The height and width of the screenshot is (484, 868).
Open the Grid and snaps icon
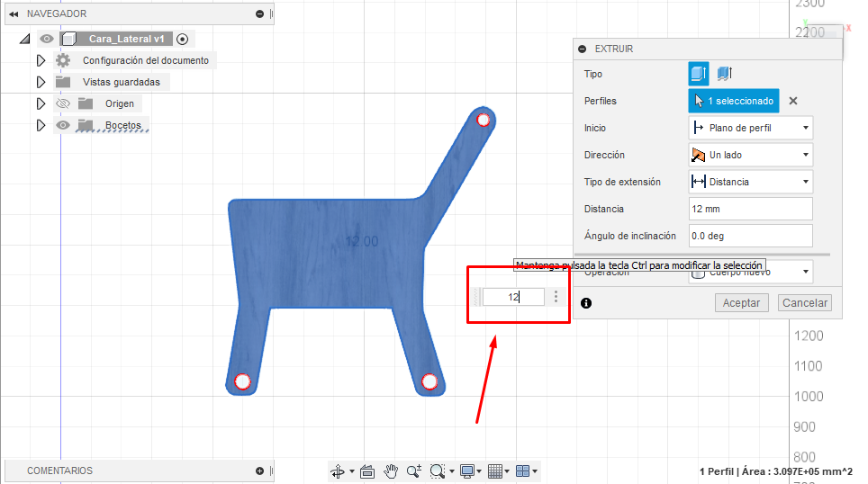point(495,471)
